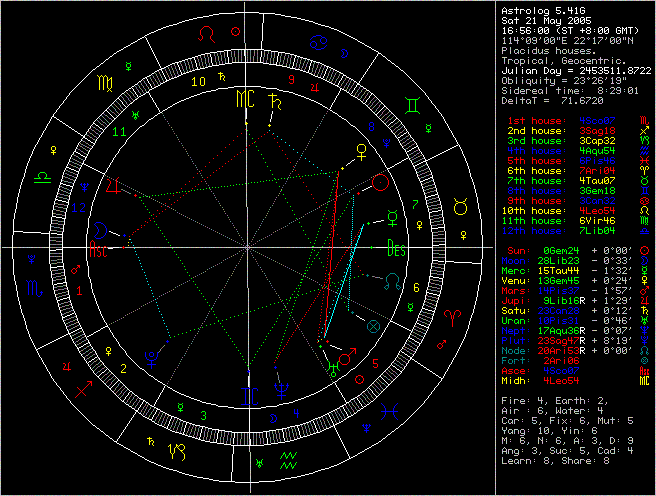Select the red Sun glyph inside the wheel
This screenshot has height=496, width=656.
click(379, 183)
